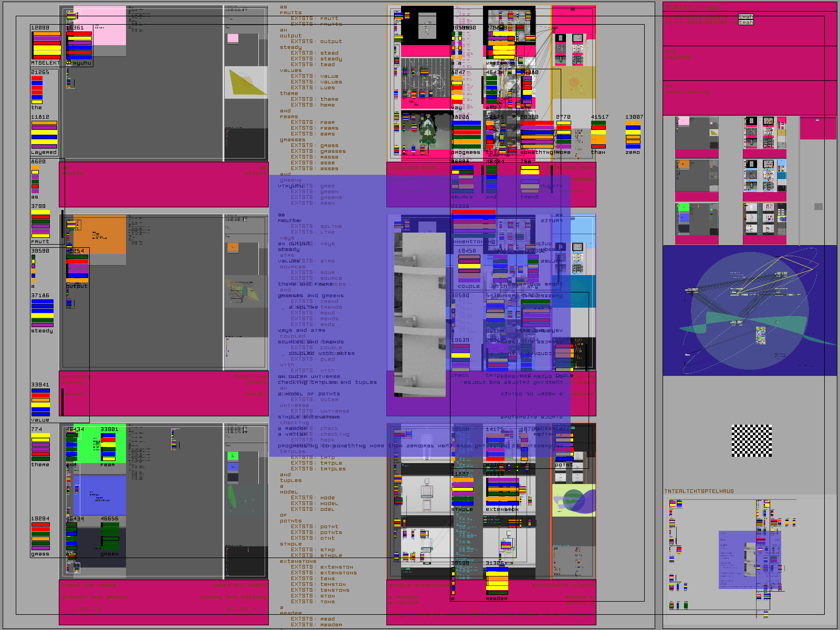Click the INTERLICHTSPIELHAUS label
The height and width of the screenshot is (630, 840).
point(699,491)
